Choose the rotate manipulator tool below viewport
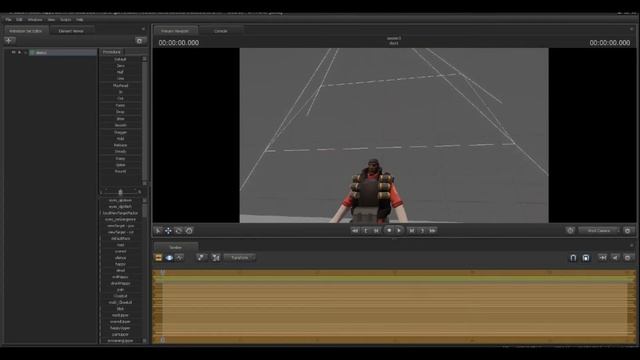Screen dimensions: 640x360 click(x=179, y=231)
